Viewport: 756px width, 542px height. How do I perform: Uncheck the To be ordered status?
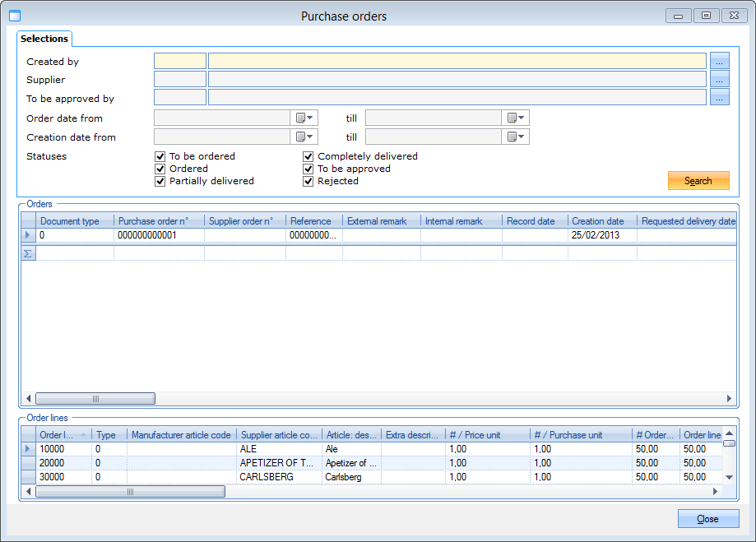pos(160,156)
